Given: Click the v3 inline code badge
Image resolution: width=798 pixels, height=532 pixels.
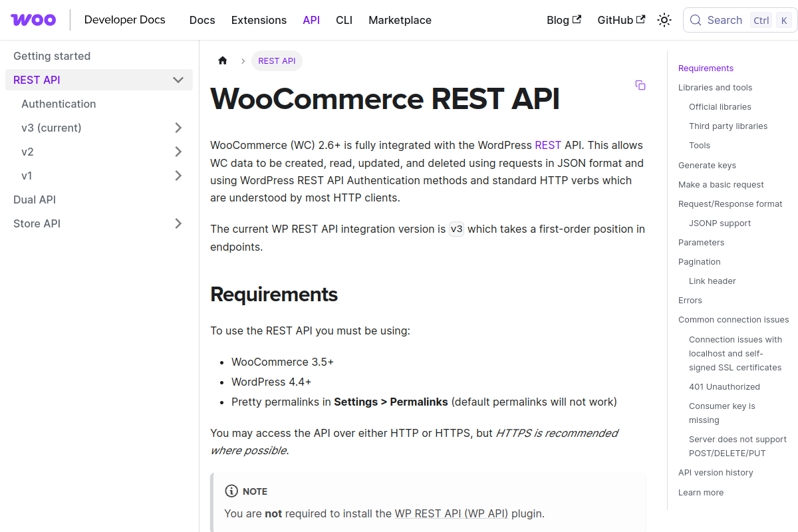Looking at the screenshot, I should click(x=456, y=229).
